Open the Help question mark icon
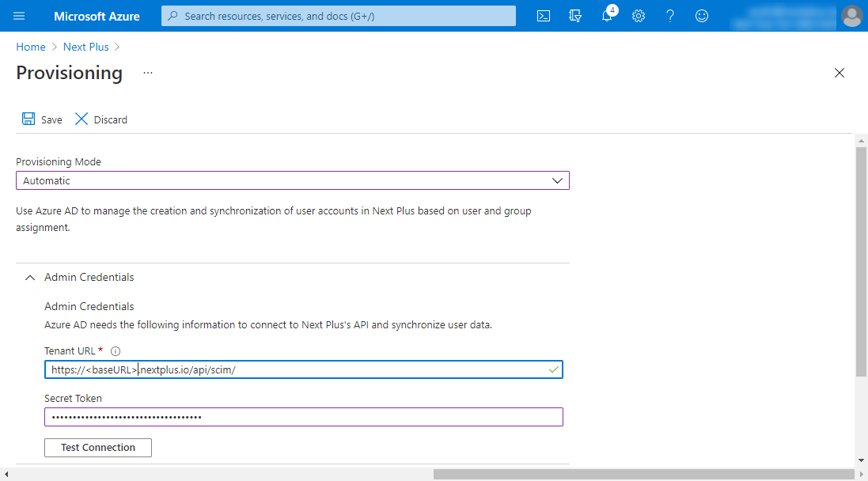 tap(670, 16)
